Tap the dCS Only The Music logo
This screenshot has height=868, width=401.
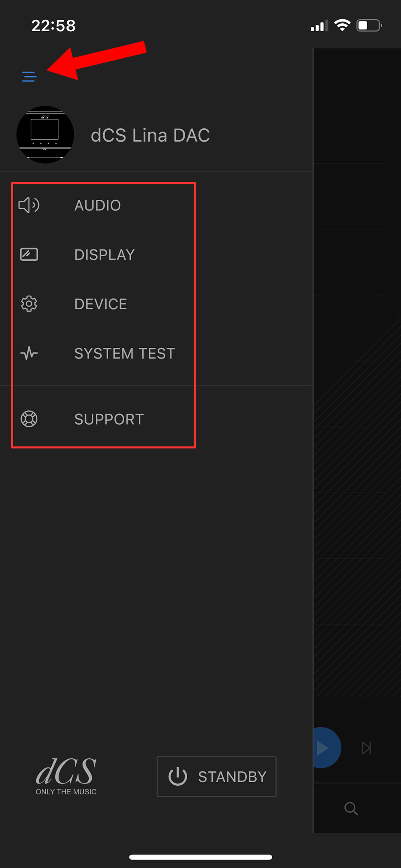tap(66, 776)
